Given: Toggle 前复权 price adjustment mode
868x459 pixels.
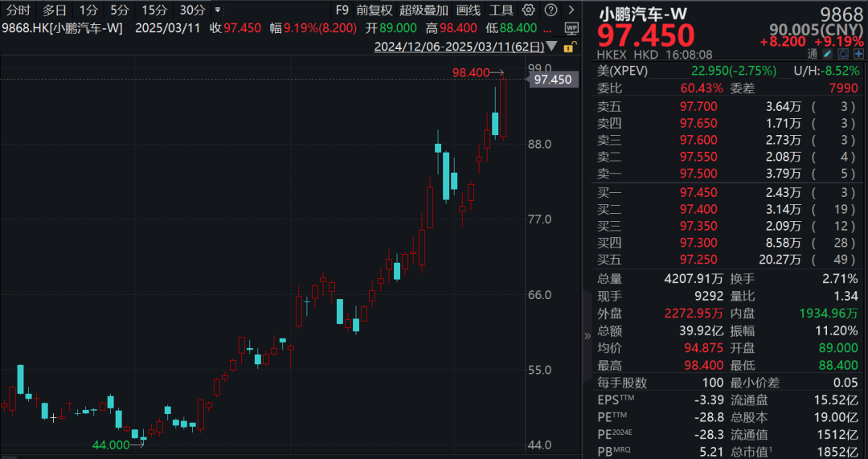Looking at the screenshot, I should 375,10.
